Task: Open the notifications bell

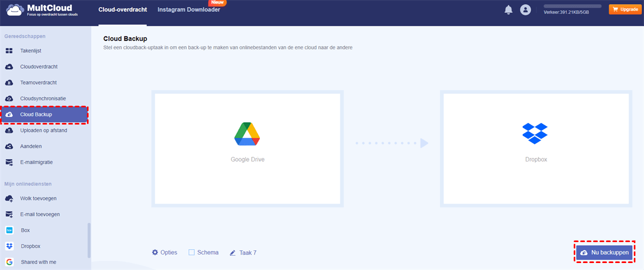Action: [508, 10]
